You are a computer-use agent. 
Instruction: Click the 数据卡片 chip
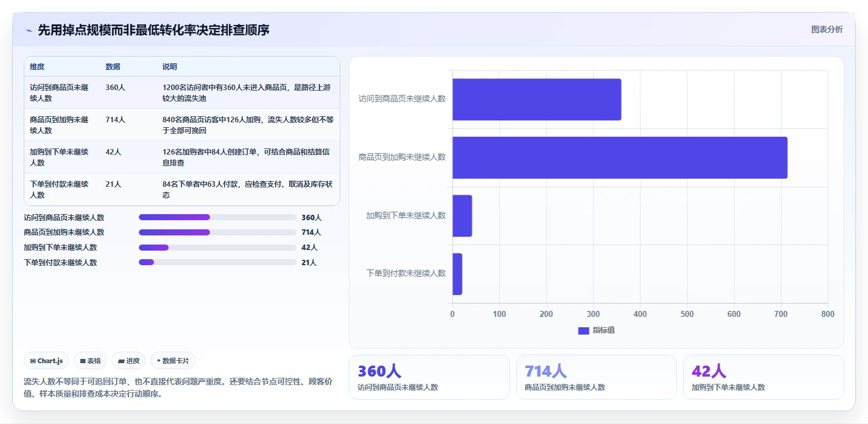173,361
